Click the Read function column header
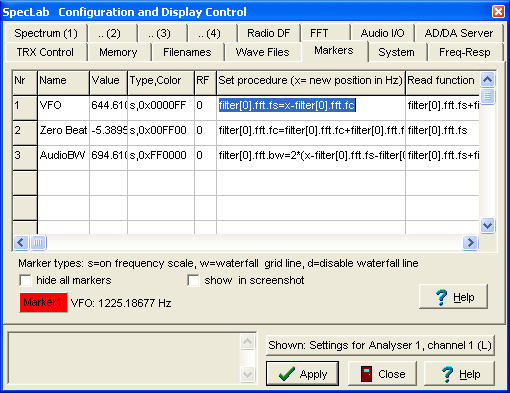This screenshot has height=393, width=510. [x=442, y=83]
